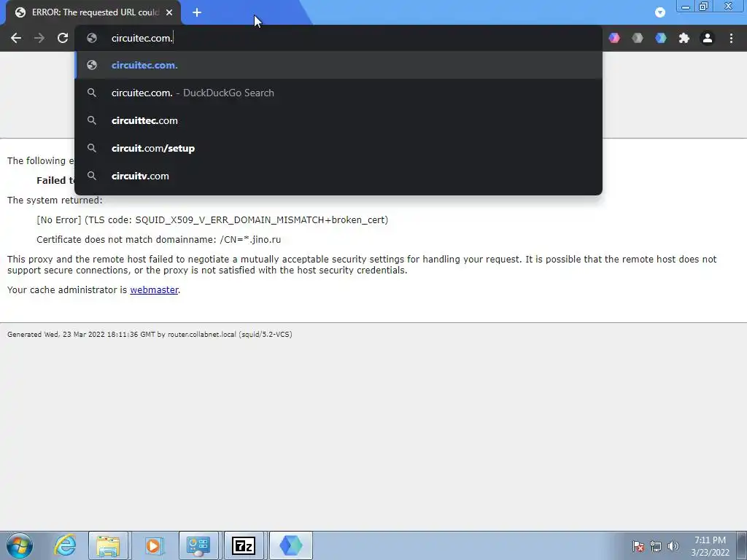Minimize the browser window
747x560 pixels.
(x=686, y=7)
